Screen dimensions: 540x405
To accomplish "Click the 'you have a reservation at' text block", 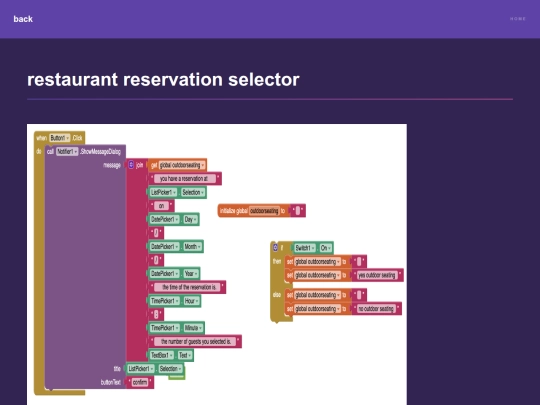I will (x=185, y=179).
